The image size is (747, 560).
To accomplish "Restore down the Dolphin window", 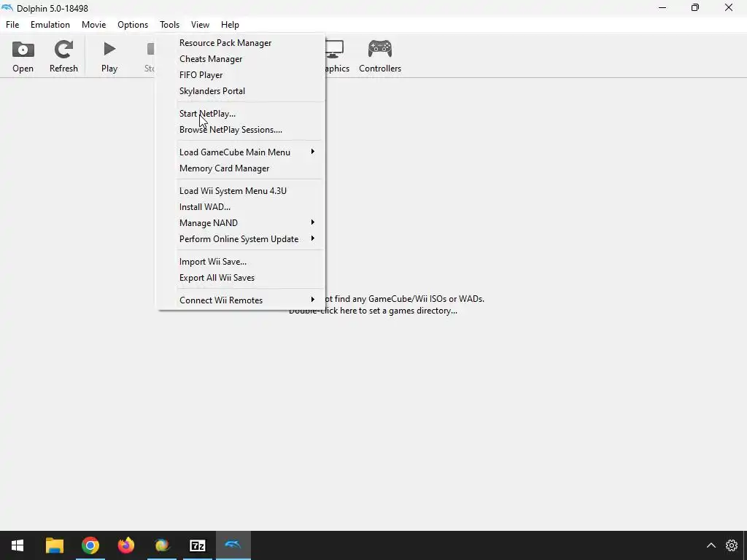I will [x=695, y=7].
